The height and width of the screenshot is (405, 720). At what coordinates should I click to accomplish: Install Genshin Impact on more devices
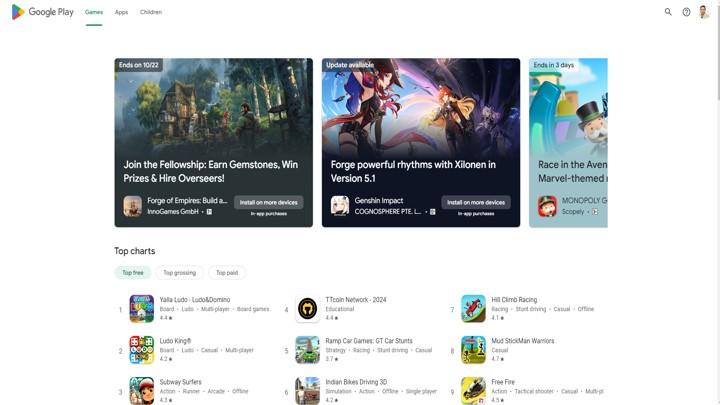[476, 202]
